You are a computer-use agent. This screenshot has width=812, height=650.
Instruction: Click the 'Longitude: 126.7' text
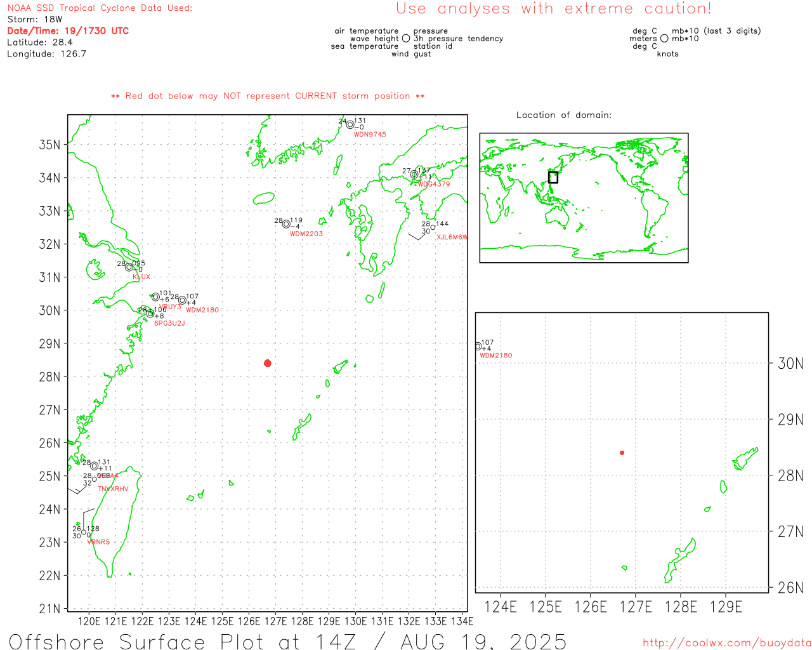coord(47,54)
